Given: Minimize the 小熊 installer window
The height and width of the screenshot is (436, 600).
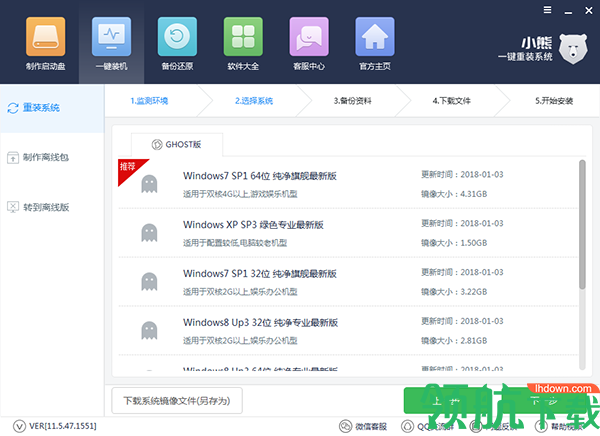Looking at the screenshot, I should (568, 11).
